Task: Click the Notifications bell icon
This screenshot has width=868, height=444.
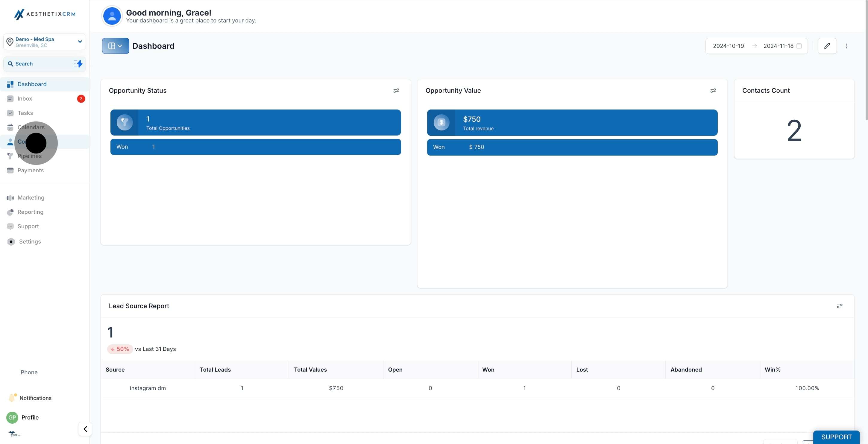Action: [12, 398]
